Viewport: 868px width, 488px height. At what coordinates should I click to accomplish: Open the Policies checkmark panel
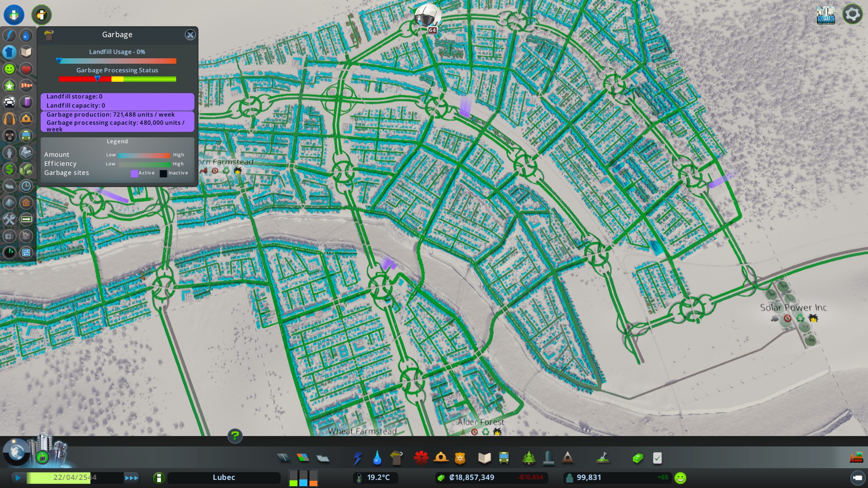(x=657, y=458)
